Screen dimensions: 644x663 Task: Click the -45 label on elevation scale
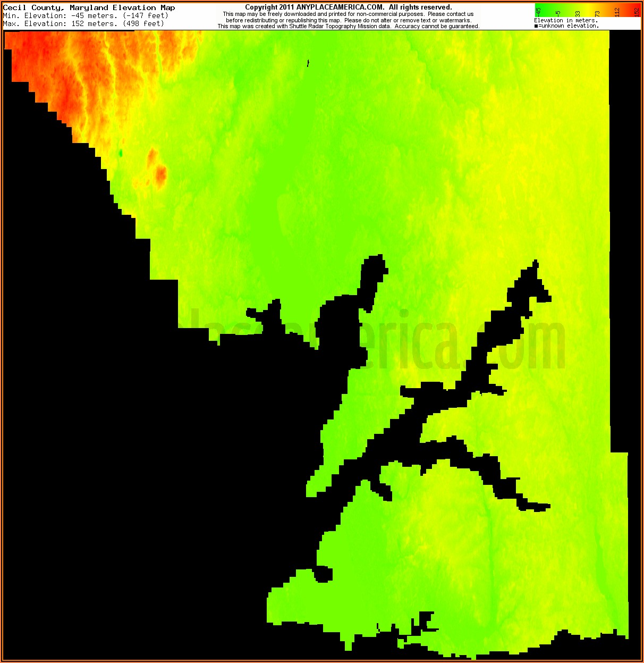pyautogui.click(x=538, y=11)
